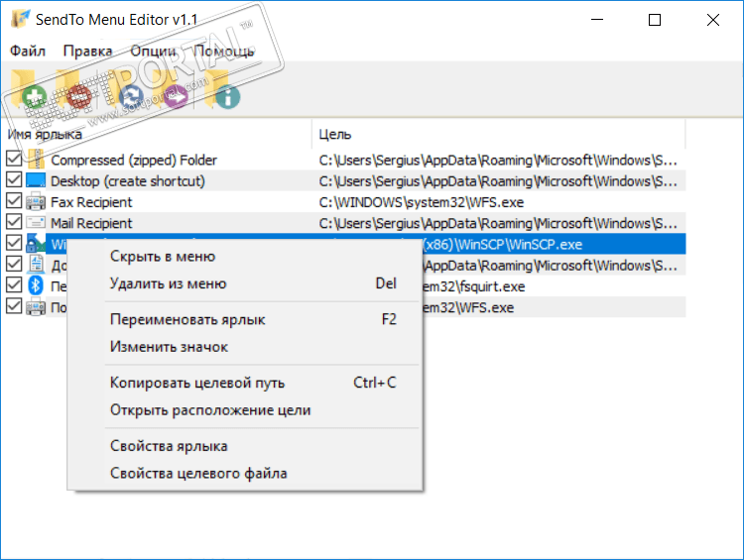Click the info/about toolbar icon
The height and width of the screenshot is (560, 744).
pyautogui.click(x=222, y=90)
